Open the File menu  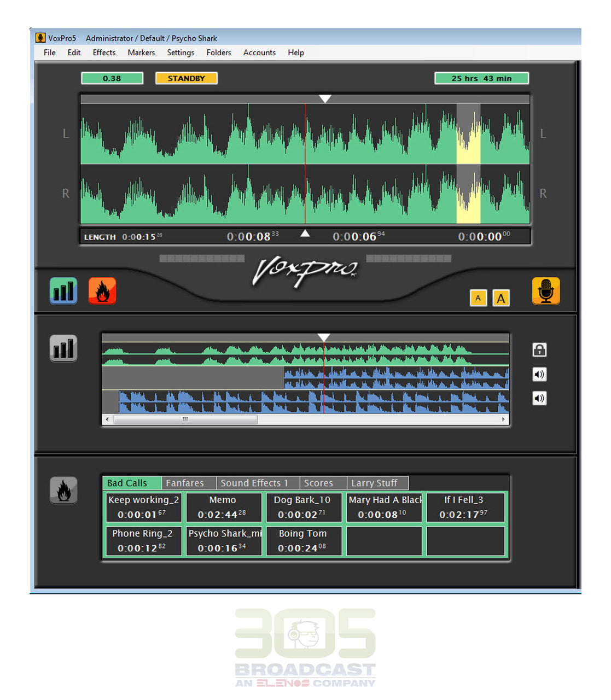(49, 52)
